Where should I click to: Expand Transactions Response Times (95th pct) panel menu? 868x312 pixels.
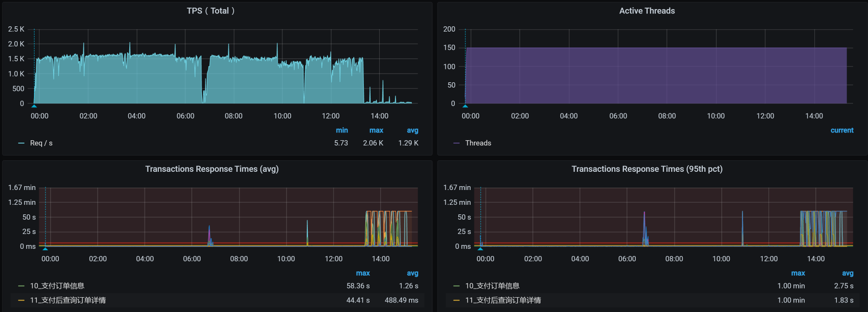647,169
